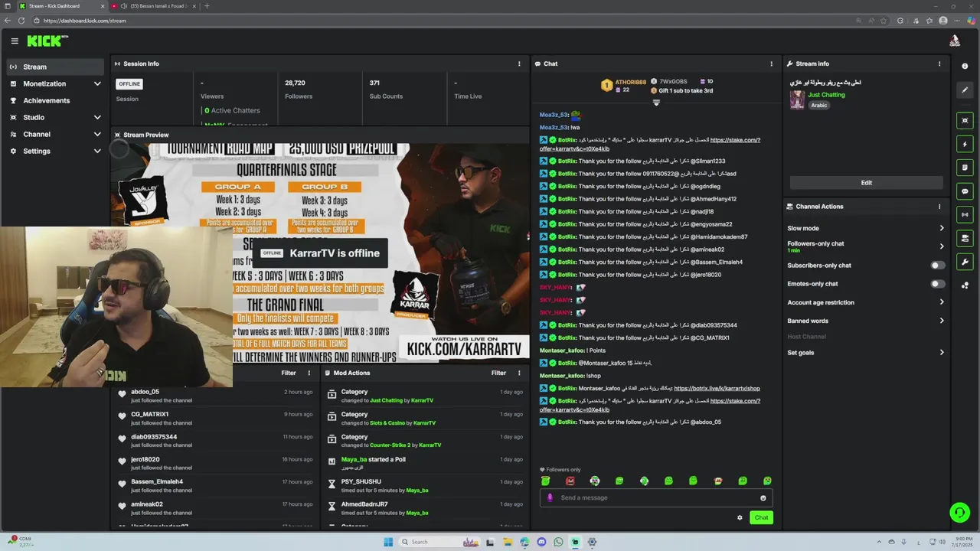Open Set goals settings

click(x=866, y=353)
